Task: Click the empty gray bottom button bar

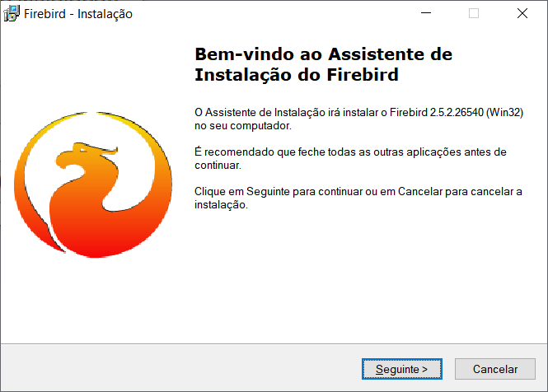Action: click(x=181, y=368)
